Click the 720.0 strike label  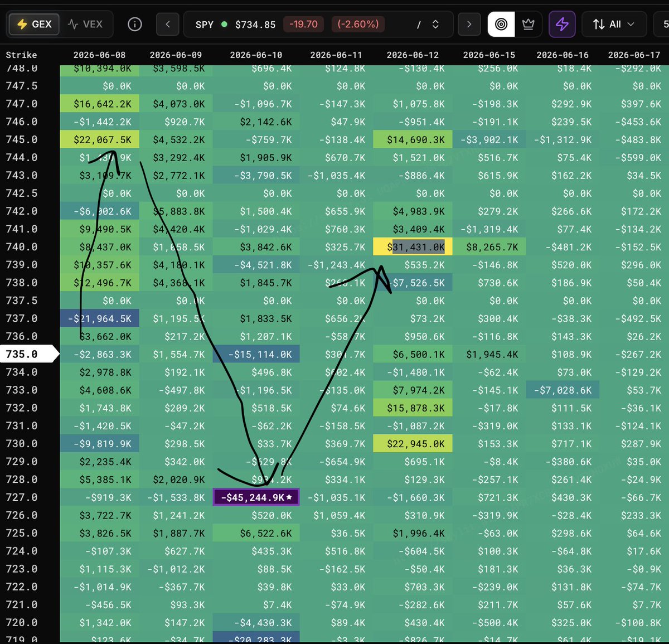[x=22, y=623]
